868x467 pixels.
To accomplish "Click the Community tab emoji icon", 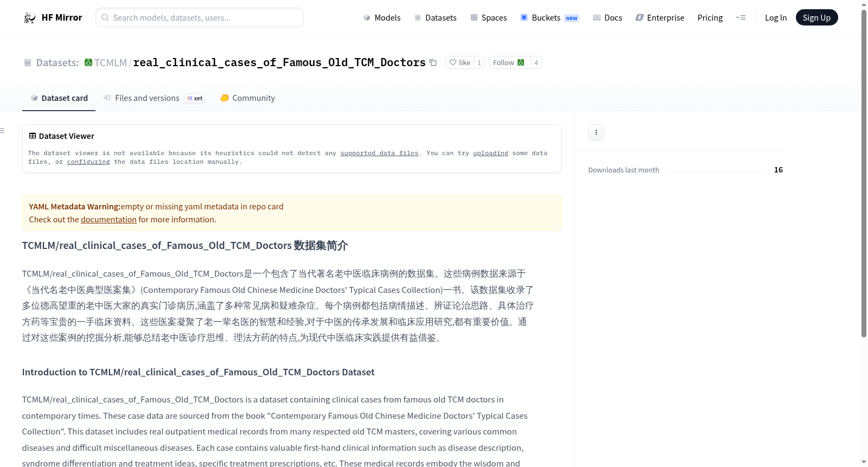I will click(x=225, y=98).
